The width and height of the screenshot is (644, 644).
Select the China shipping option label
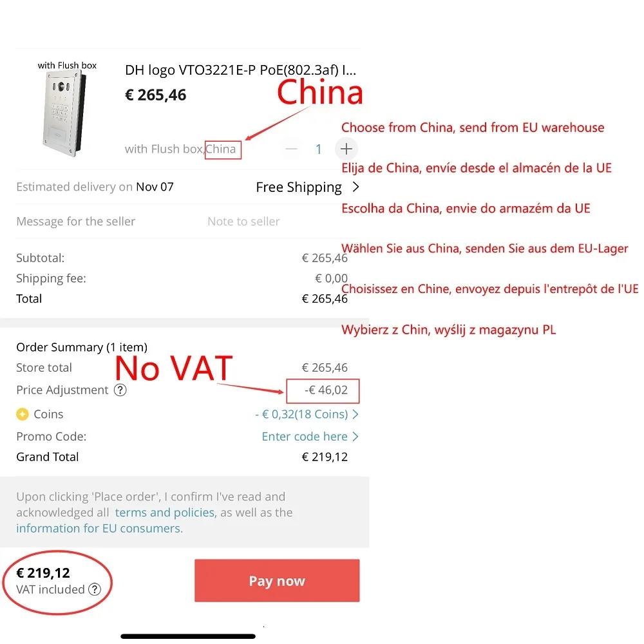pos(223,149)
